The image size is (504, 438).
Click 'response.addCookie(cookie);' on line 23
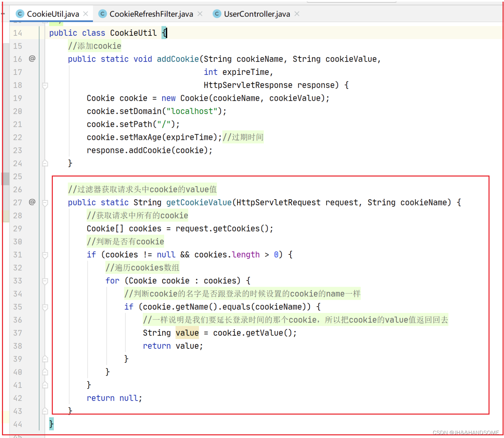coord(150,150)
